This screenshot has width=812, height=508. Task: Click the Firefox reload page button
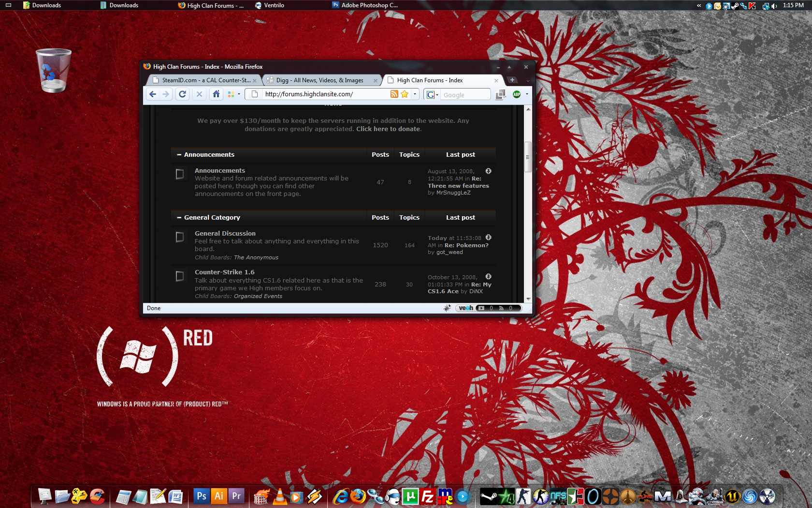pyautogui.click(x=182, y=94)
